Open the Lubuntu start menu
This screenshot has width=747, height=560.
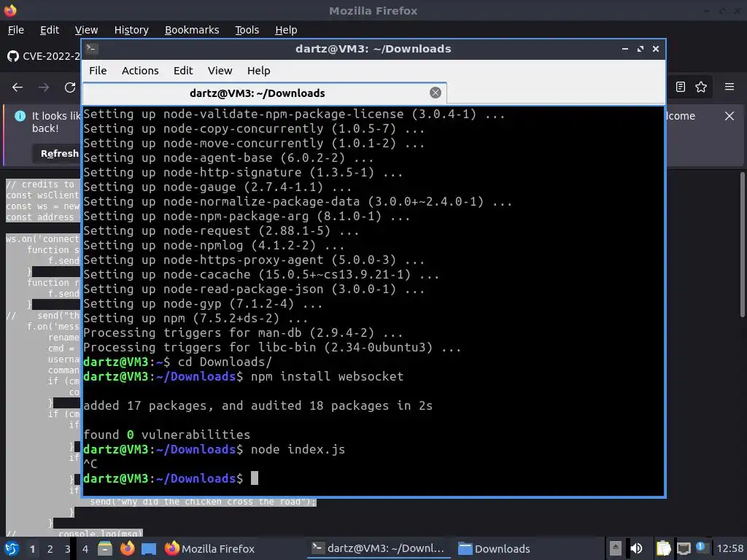pos(12,548)
